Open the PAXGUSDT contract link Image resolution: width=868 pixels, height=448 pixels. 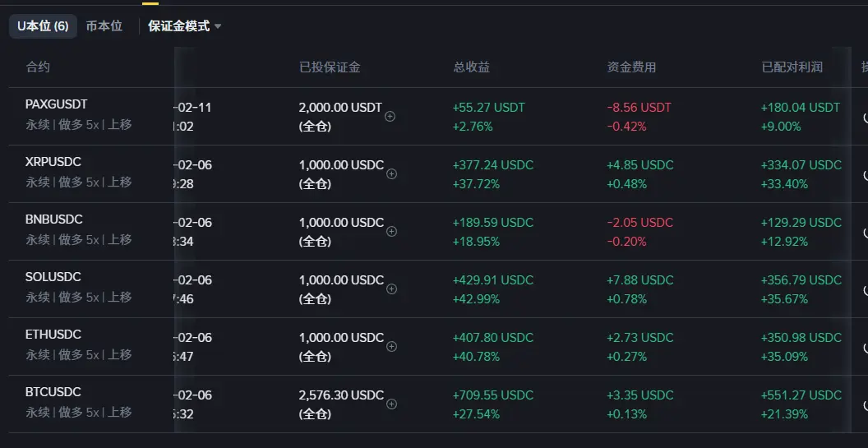pos(56,105)
